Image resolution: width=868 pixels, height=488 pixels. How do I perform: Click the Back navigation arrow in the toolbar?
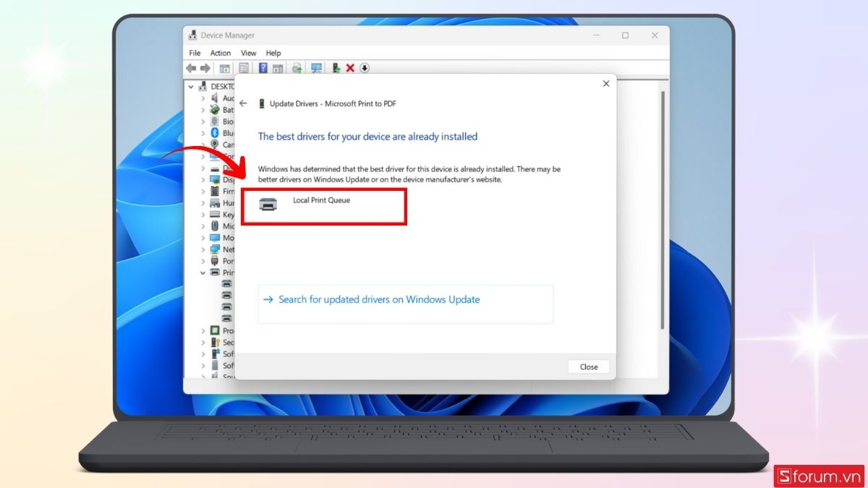[191, 69]
